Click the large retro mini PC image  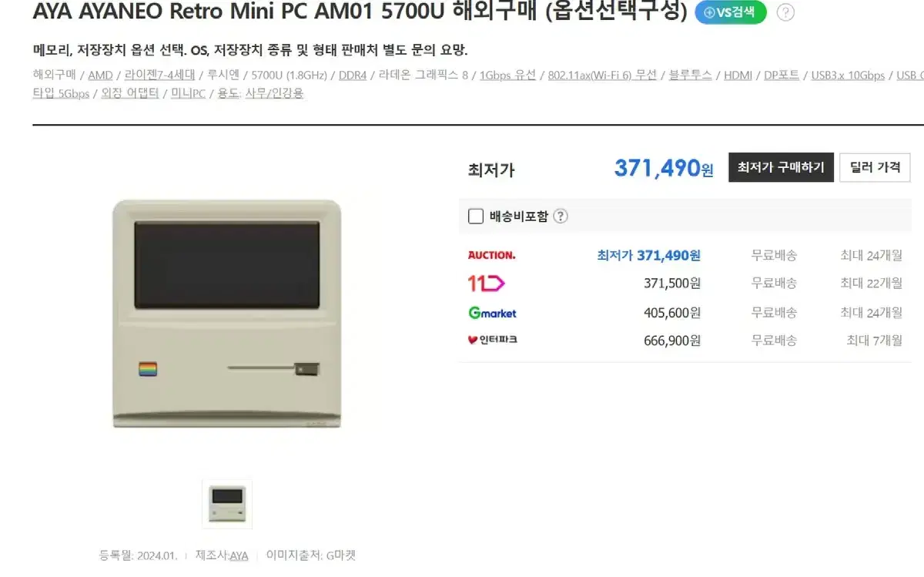[227, 314]
